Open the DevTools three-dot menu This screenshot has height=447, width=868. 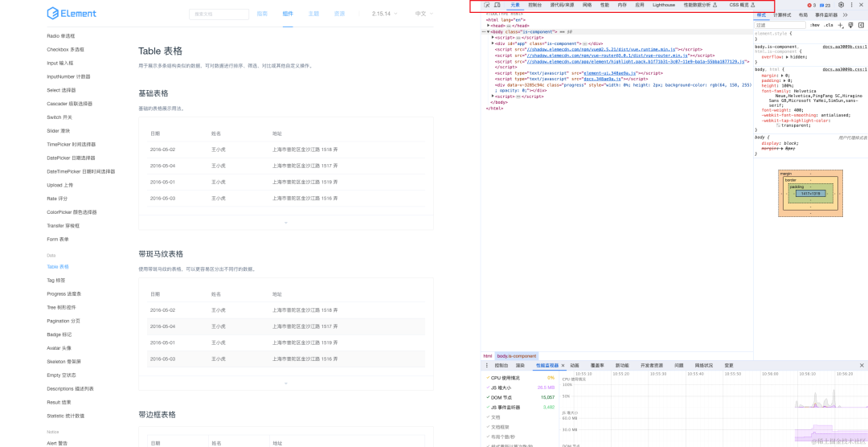point(851,5)
